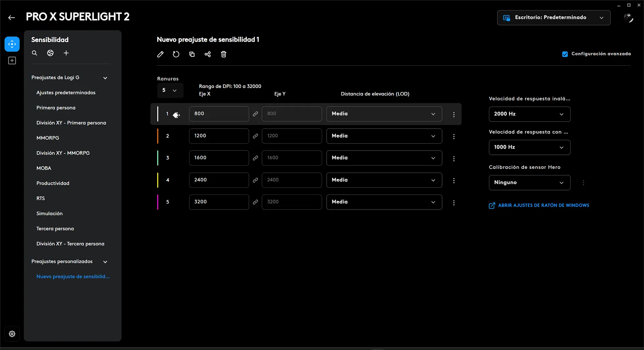
Task: Collapse Preajustes de Logi G section
Action: click(105, 78)
